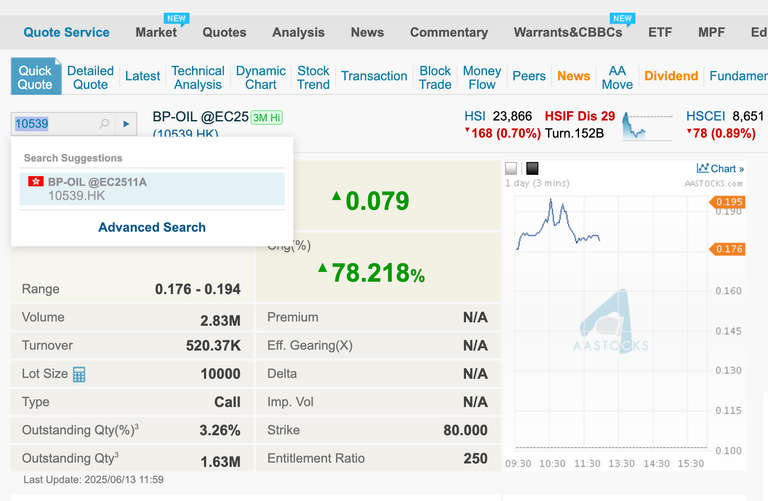
Task: Open the Quotes menu
Action: pyautogui.click(x=224, y=32)
